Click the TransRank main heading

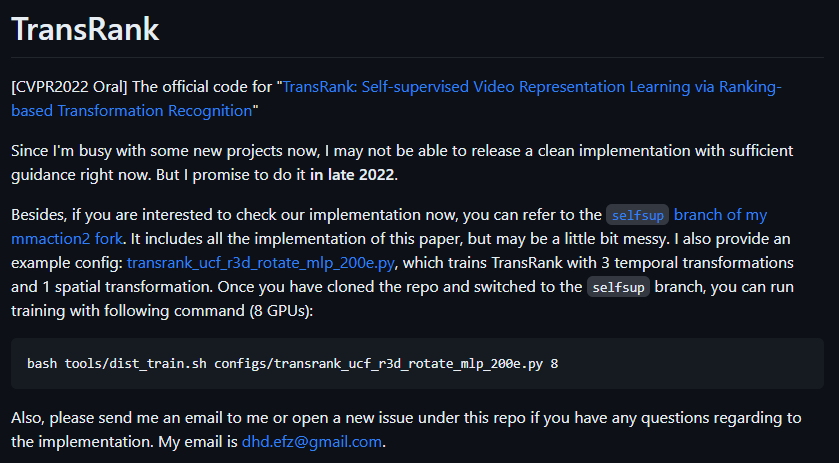coord(85,29)
